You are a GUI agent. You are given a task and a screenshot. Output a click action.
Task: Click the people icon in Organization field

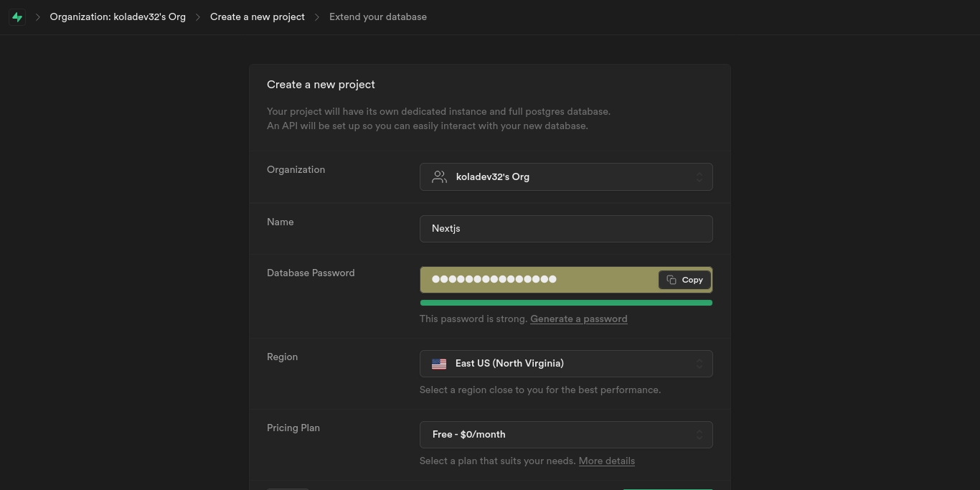pos(439,177)
